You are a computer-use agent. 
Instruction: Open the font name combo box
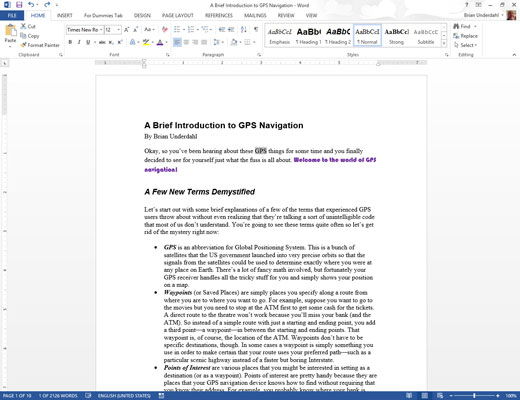84,30
